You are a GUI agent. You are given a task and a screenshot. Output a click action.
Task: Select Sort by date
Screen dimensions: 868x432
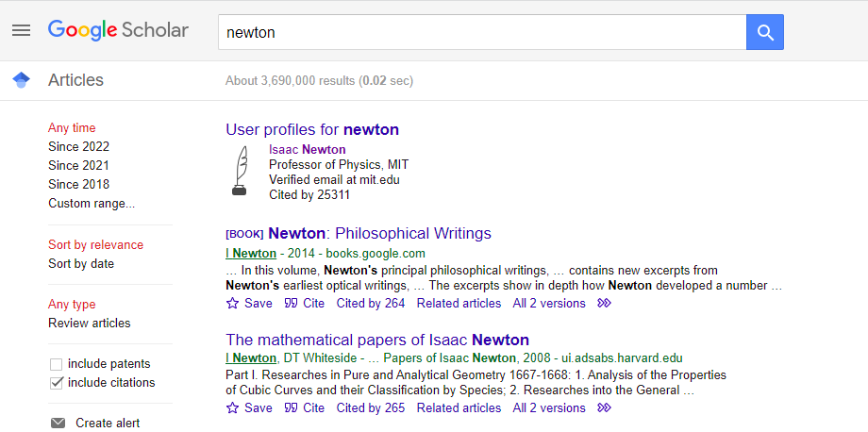coord(81,263)
